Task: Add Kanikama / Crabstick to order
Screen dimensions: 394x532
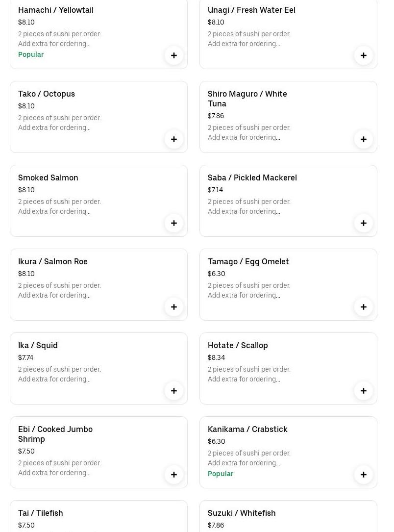Action: (363, 475)
